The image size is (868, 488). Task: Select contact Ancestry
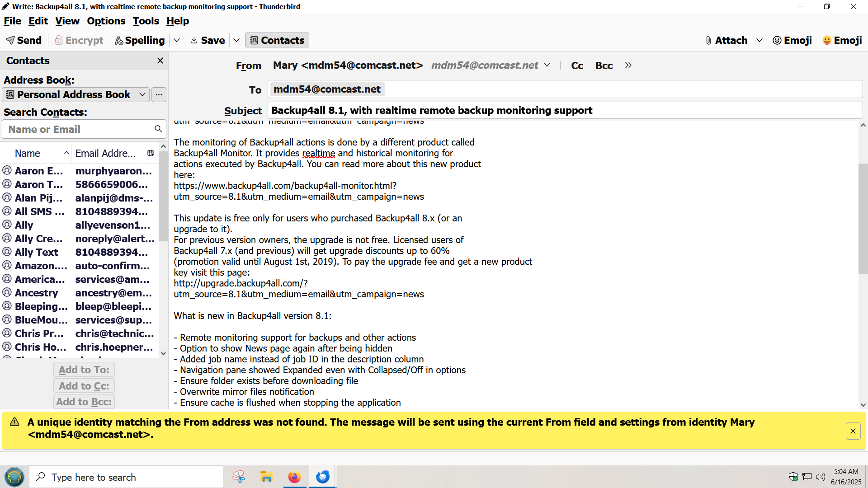point(79,293)
